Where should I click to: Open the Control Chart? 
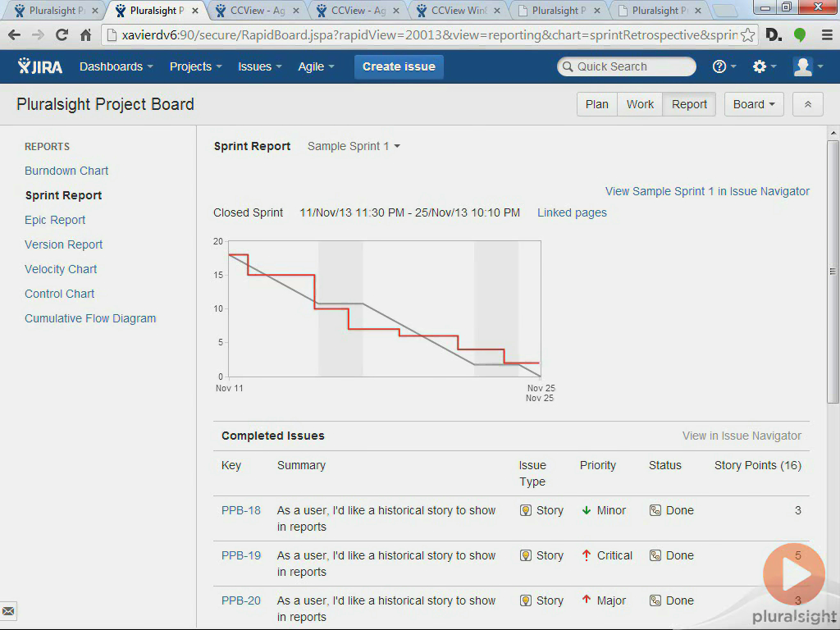59,294
